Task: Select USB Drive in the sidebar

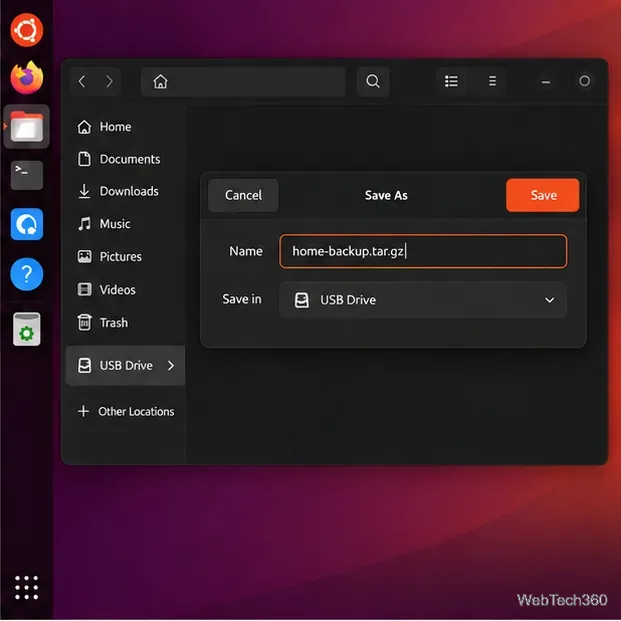Action: tap(126, 366)
